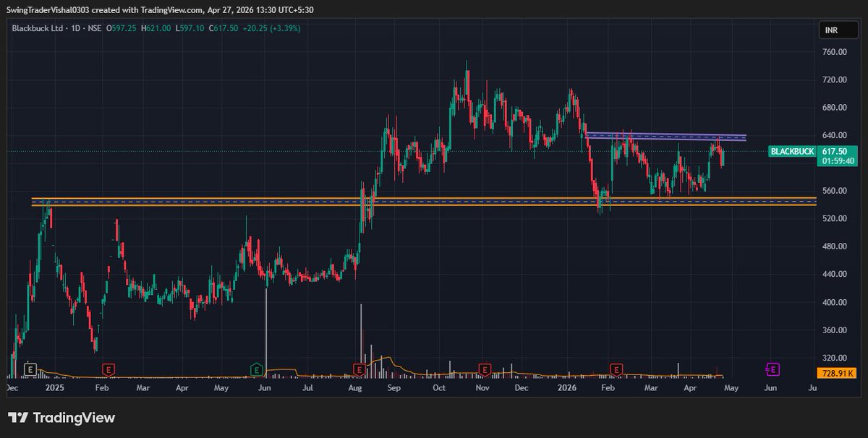The width and height of the screenshot is (868, 438).
Task: Click the high value H621.00
Action: pos(156,28)
